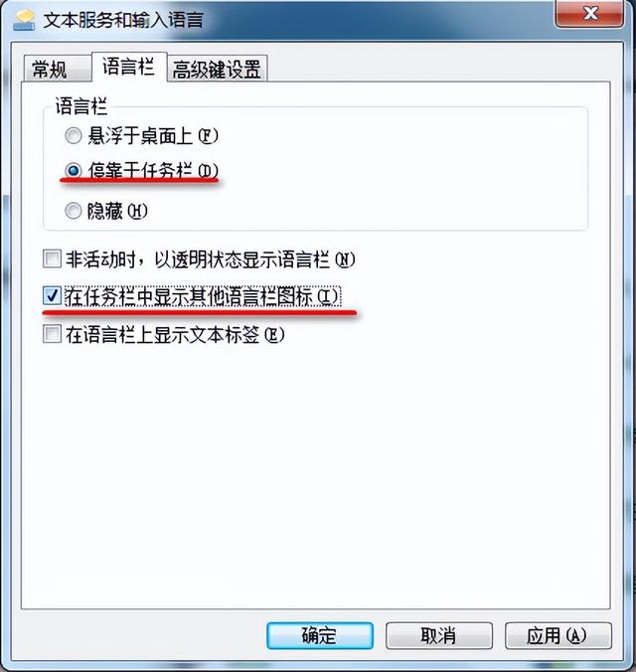Apply the settings with the 应用(A) button
Viewport: 636px width, 672px height.
click(558, 635)
